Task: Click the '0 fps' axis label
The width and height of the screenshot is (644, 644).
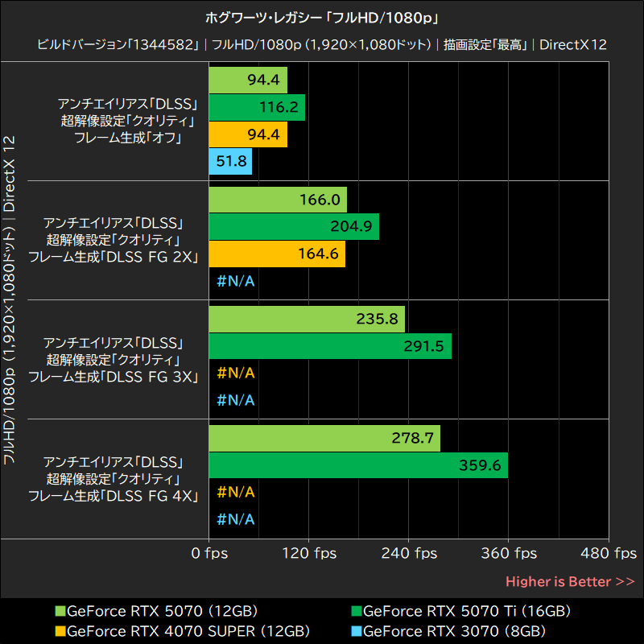Action: tap(209, 553)
